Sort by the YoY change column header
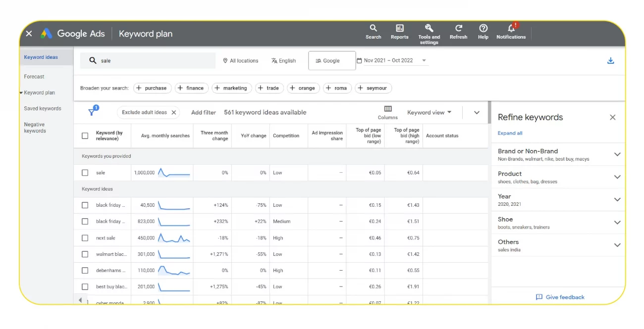Viewport: 644px width, 329px height. pyautogui.click(x=254, y=136)
